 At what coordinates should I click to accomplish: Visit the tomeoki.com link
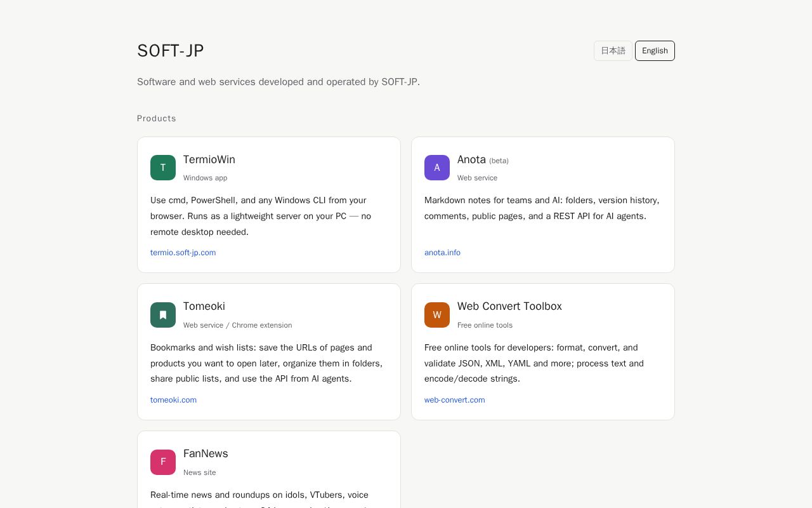coord(173,400)
